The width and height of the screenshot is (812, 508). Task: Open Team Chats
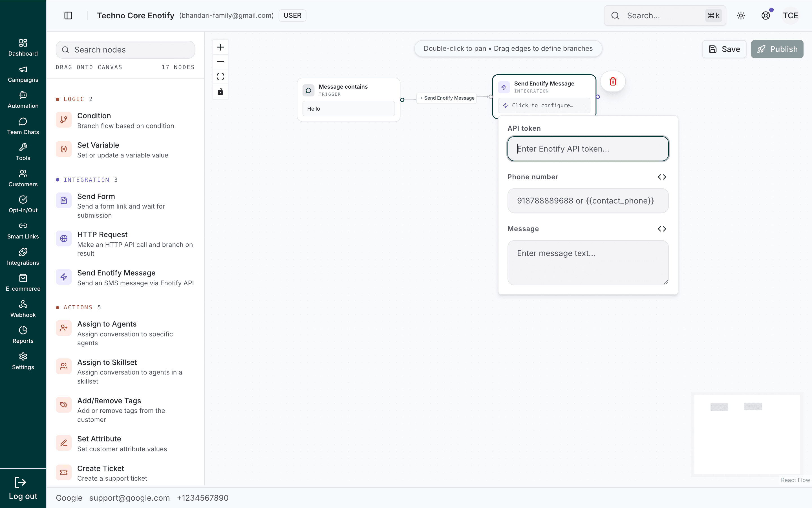[23, 126]
